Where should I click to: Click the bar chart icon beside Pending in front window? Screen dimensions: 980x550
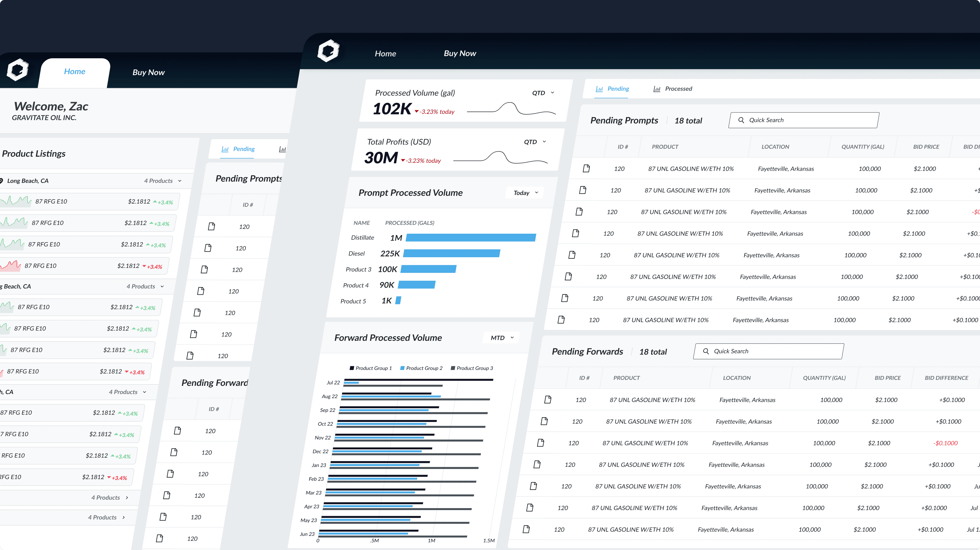(599, 89)
